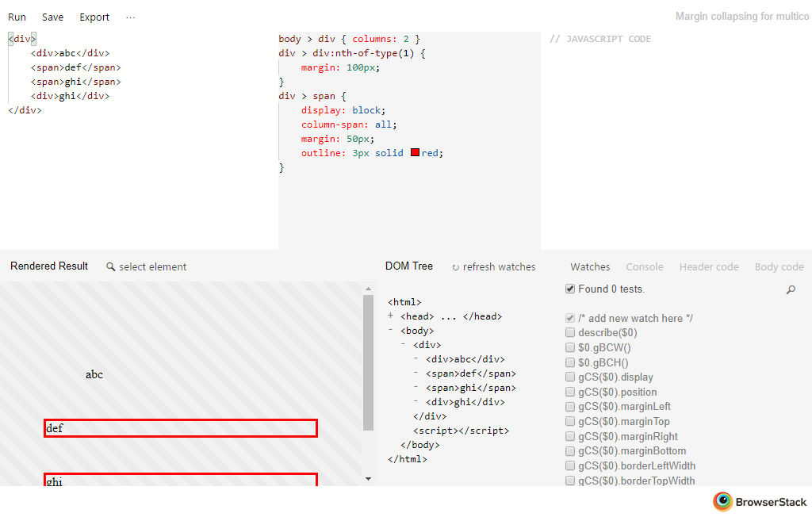The image size is (812, 517).
Task: Click the refresh watches circular arrow icon
Action: pyautogui.click(x=456, y=267)
